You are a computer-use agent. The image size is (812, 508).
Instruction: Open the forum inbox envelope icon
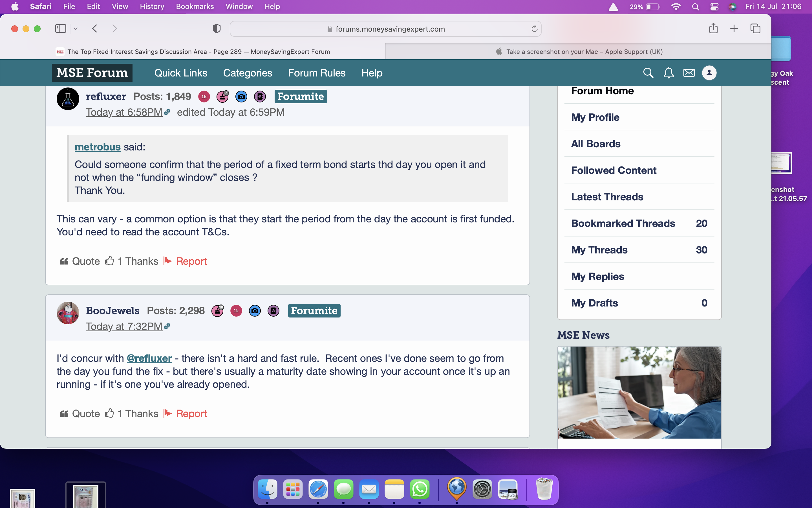(x=689, y=73)
